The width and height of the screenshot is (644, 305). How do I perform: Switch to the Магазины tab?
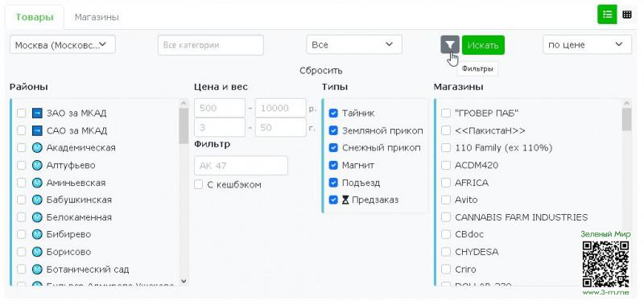(x=97, y=17)
